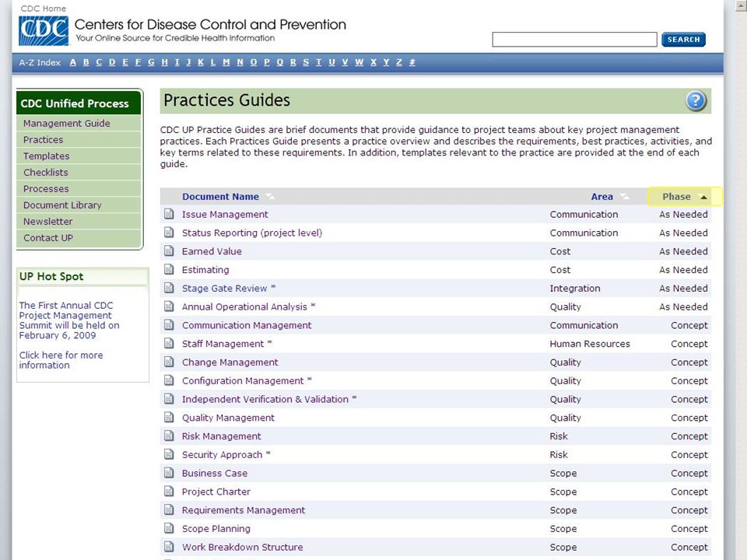The height and width of the screenshot is (560, 747).
Task: Open Management Guide in sidebar
Action: pos(67,124)
